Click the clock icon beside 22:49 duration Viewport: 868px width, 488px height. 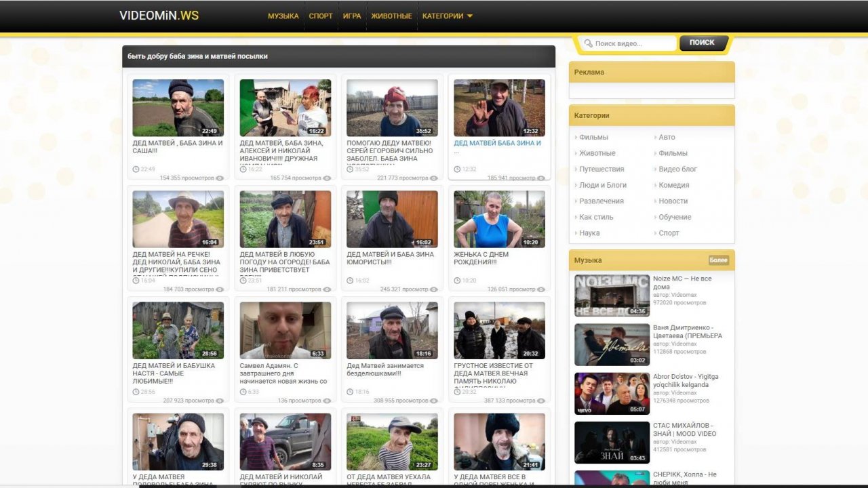[x=136, y=169]
